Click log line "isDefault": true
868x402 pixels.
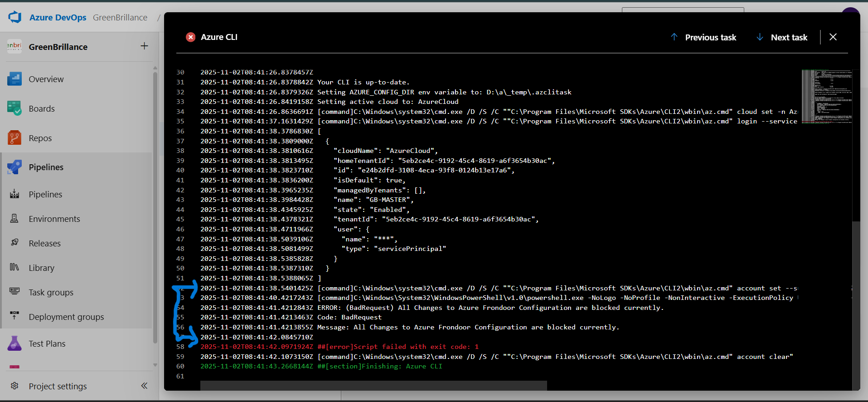369,180
